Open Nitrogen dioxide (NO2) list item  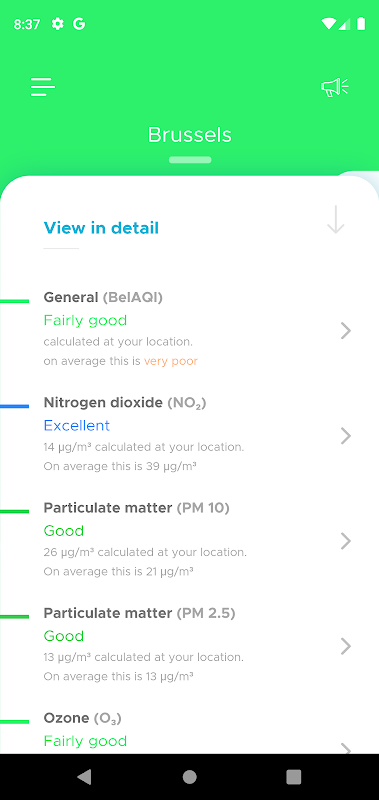tap(189, 434)
